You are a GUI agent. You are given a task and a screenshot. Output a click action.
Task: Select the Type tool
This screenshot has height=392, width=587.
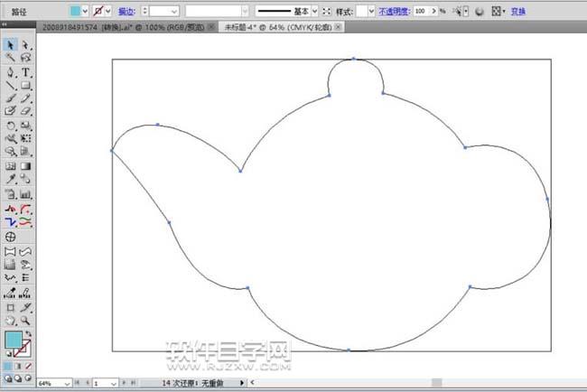25,72
